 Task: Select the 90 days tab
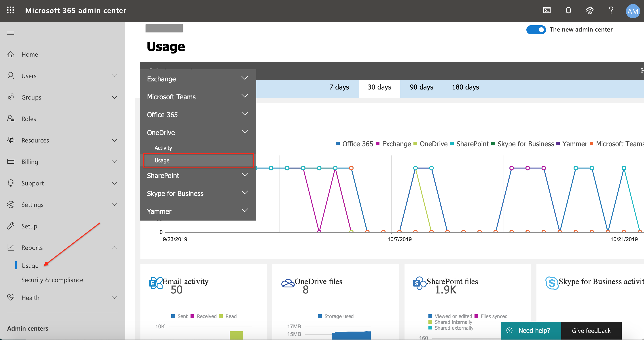421,87
